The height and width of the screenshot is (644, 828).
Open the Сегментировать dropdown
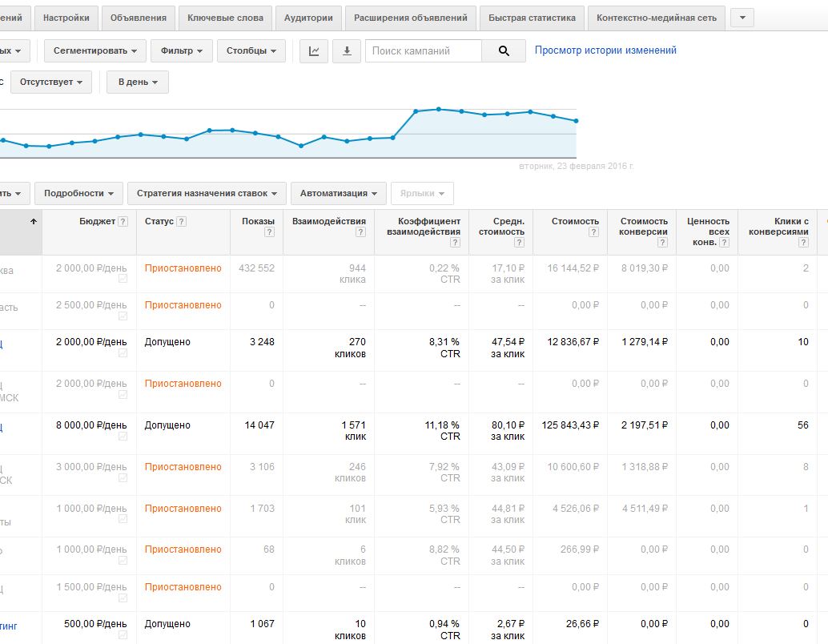coord(95,51)
